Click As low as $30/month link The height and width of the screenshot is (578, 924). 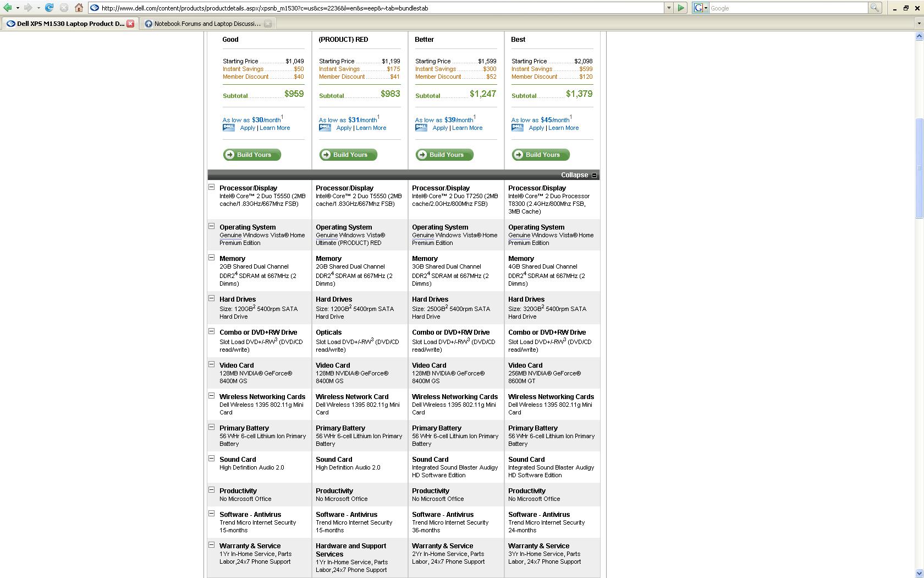[x=252, y=119]
